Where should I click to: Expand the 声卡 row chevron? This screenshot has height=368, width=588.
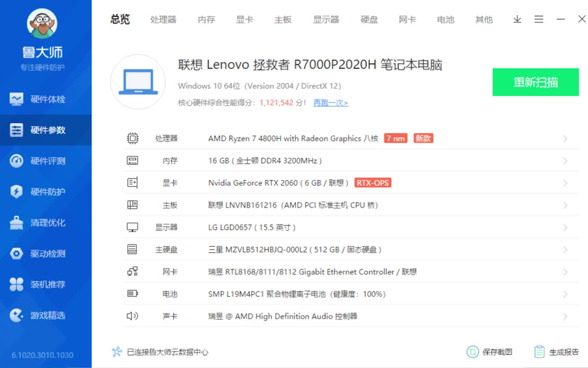click(x=565, y=317)
